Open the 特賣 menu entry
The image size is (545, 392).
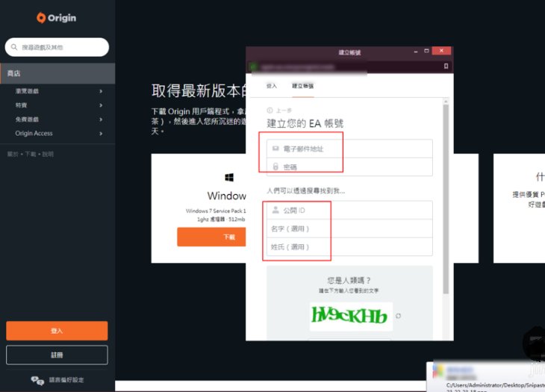pyautogui.click(x=21, y=105)
